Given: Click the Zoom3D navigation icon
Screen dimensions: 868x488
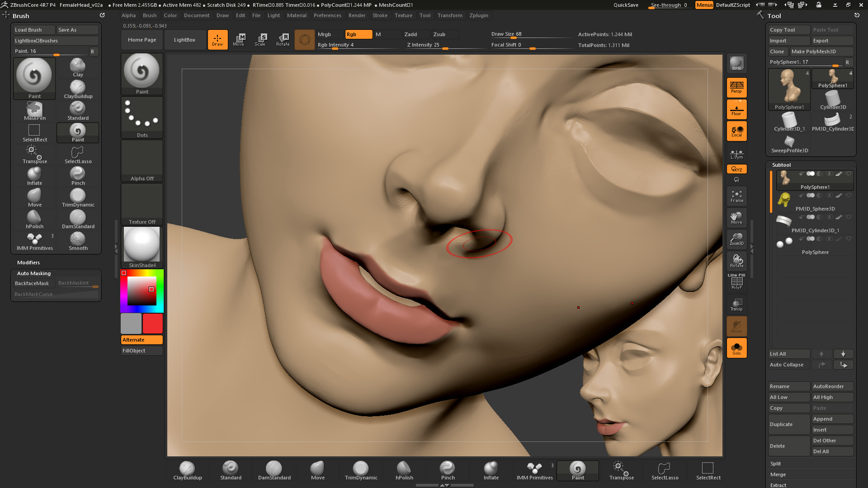Looking at the screenshot, I should pos(736,239).
